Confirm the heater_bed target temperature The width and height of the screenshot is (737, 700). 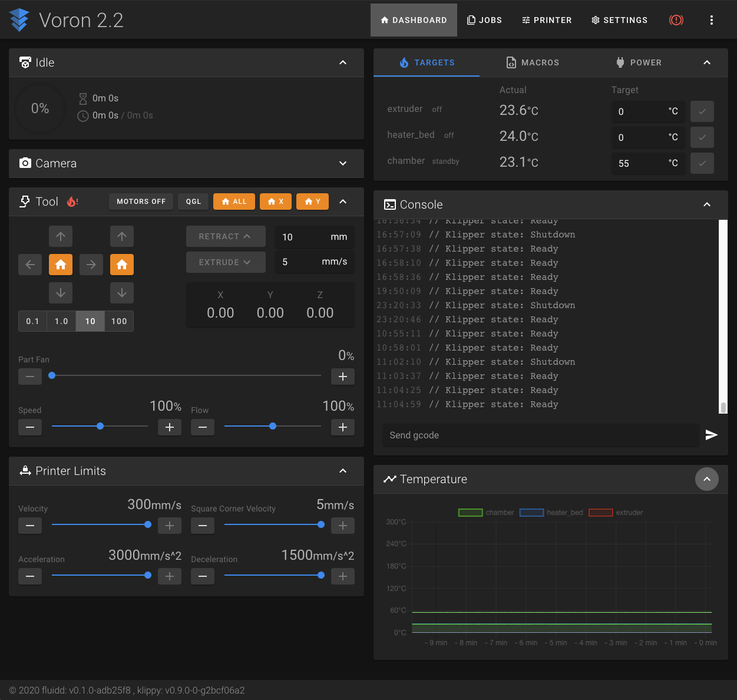point(702,137)
